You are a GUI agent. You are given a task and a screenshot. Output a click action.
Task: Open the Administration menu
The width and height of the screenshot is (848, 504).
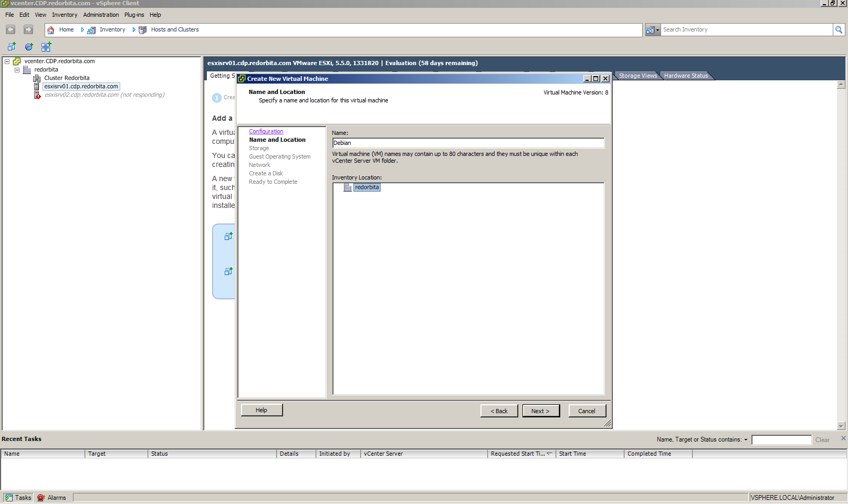tap(101, 15)
